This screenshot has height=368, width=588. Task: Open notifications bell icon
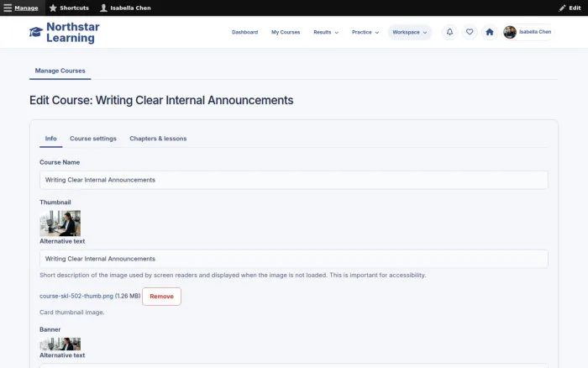(449, 32)
